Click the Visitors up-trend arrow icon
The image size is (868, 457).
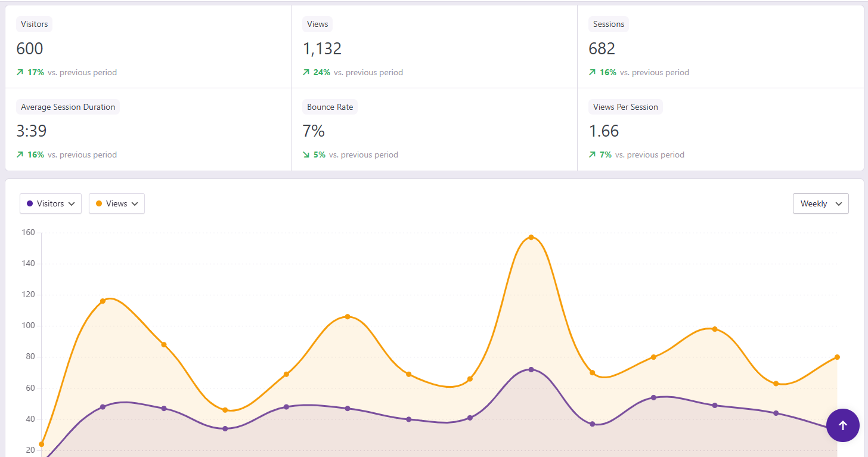(20, 72)
